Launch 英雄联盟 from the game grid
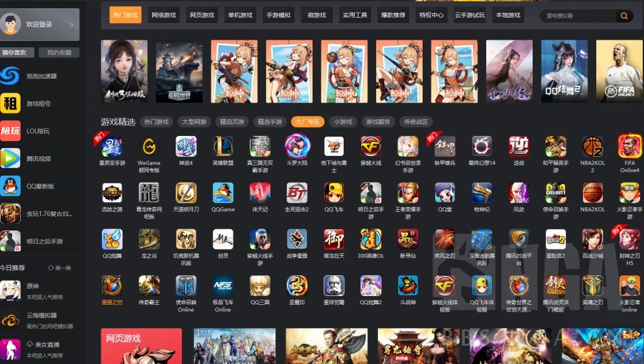 pyautogui.click(x=223, y=147)
